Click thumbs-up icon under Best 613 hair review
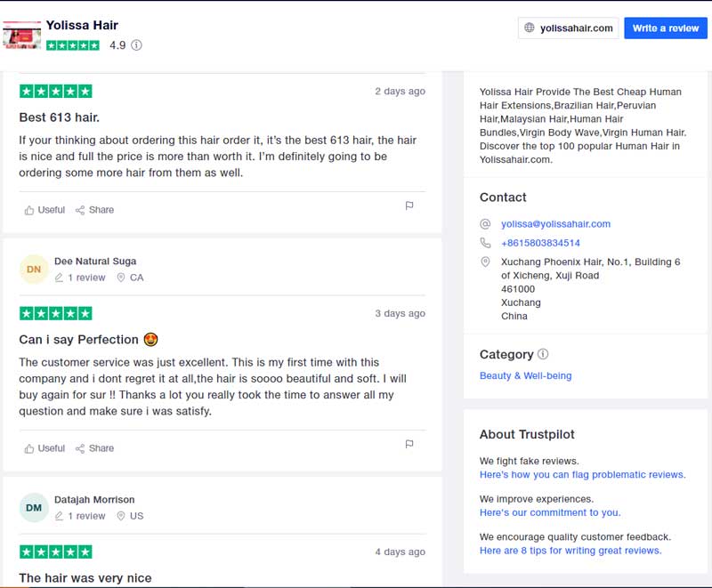The image size is (712, 588). (x=29, y=210)
